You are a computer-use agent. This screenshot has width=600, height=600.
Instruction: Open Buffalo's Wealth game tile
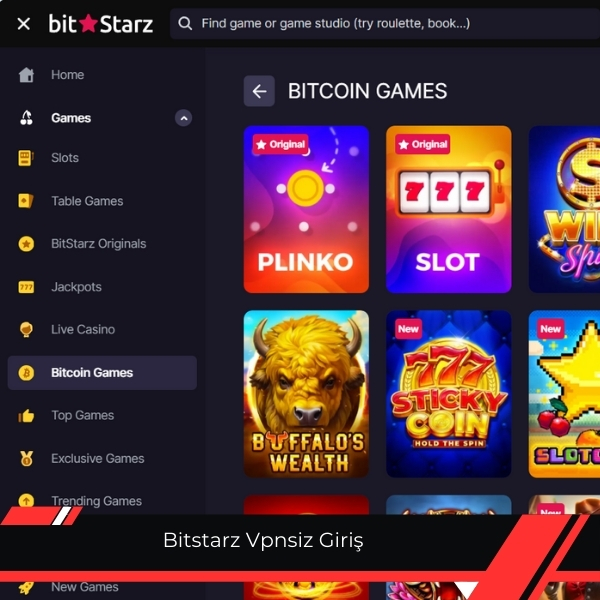pyautogui.click(x=306, y=394)
